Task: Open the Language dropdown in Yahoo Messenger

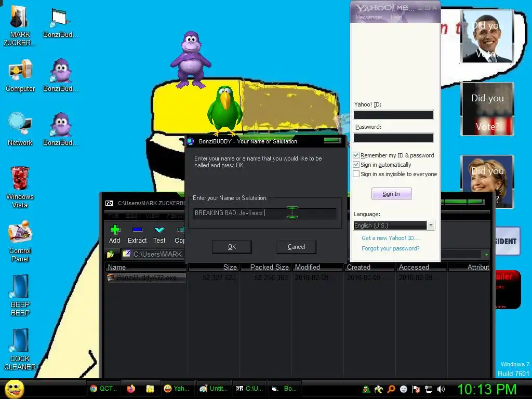Action: pyautogui.click(x=431, y=225)
